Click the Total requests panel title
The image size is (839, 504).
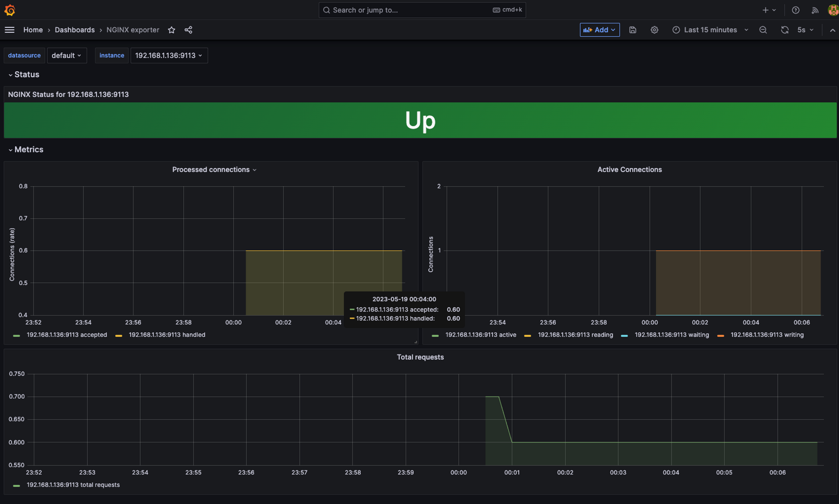420,357
